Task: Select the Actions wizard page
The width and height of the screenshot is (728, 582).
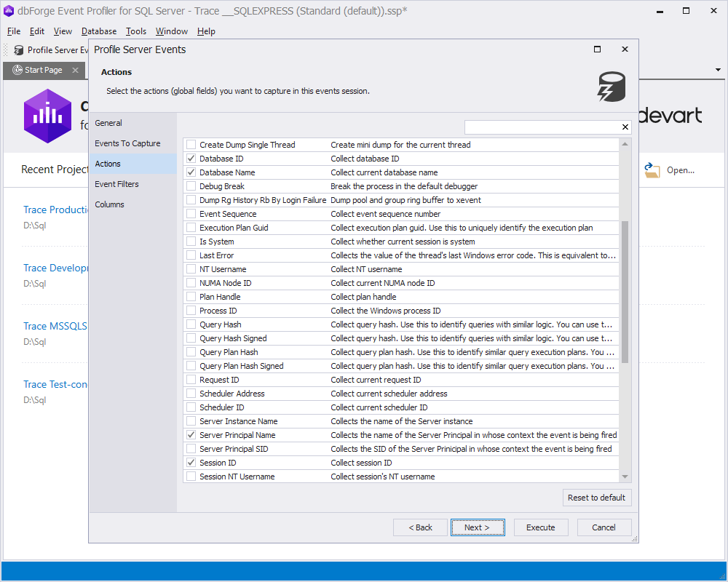Action: tap(132, 164)
